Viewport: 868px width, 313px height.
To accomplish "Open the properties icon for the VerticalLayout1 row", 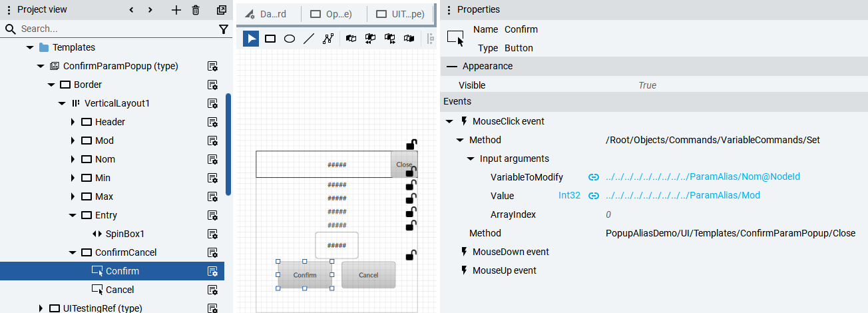I will coord(212,103).
